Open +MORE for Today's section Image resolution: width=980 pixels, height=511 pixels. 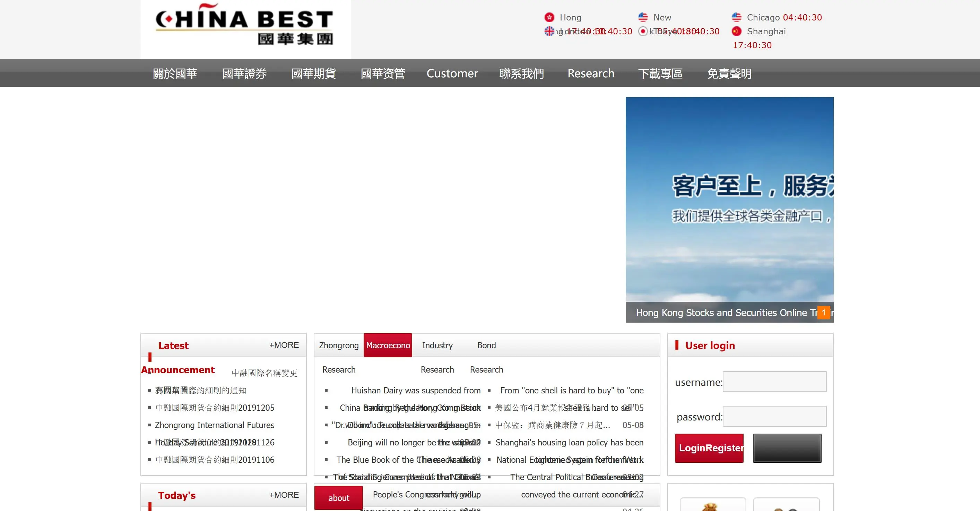pyautogui.click(x=284, y=495)
